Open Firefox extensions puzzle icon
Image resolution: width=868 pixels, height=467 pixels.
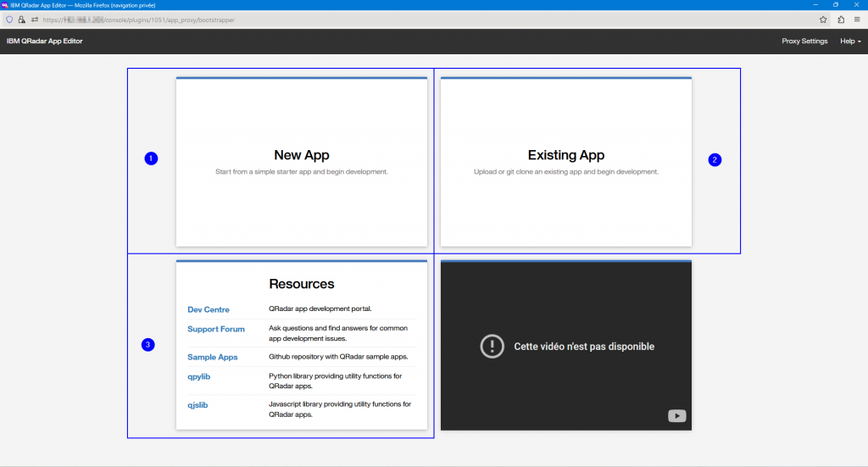[x=841, y=20]
